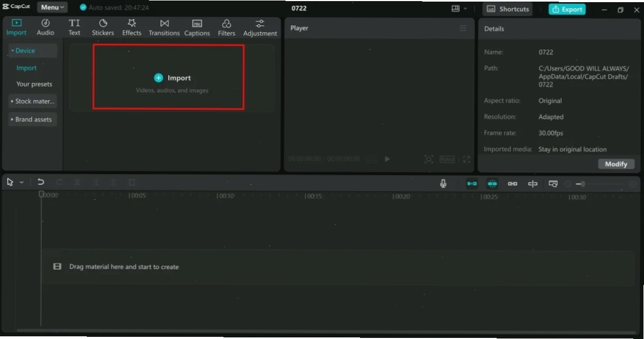Open the Menu dropdown
The height and width of the screenshot is (339, 644).
[53, 7]
